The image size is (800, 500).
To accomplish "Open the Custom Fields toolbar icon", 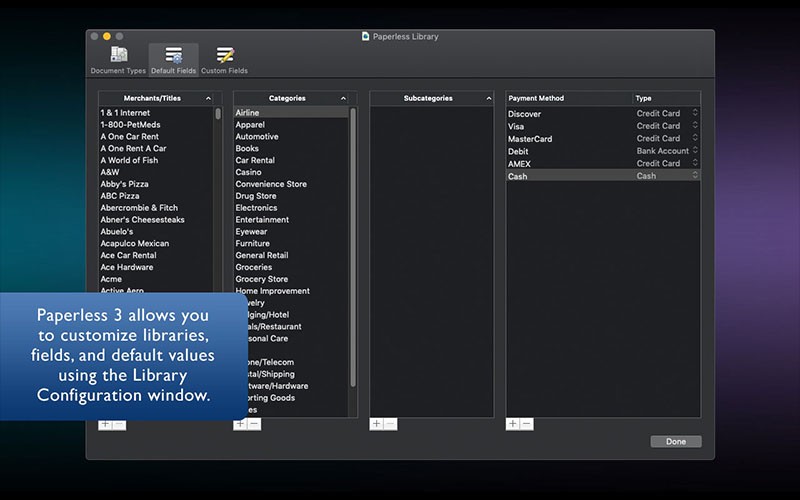I will pos(224,60).
